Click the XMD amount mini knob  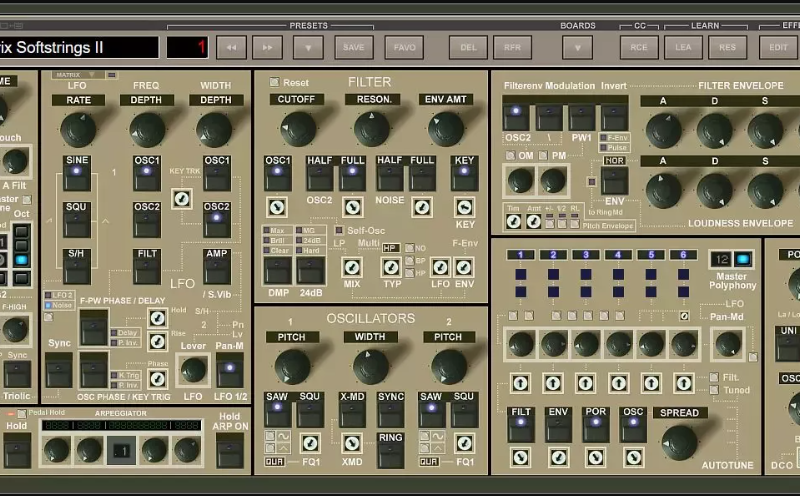[x=352, y=443]
